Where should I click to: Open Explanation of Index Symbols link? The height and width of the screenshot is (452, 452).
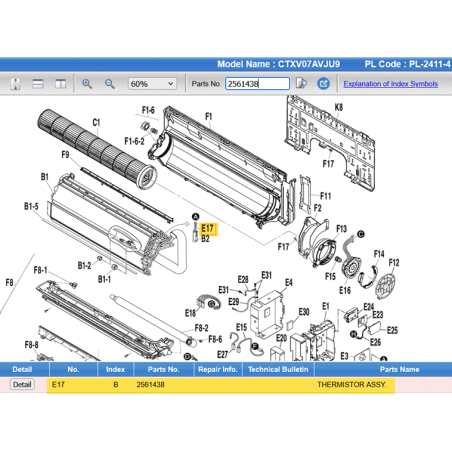pos(390,84)
